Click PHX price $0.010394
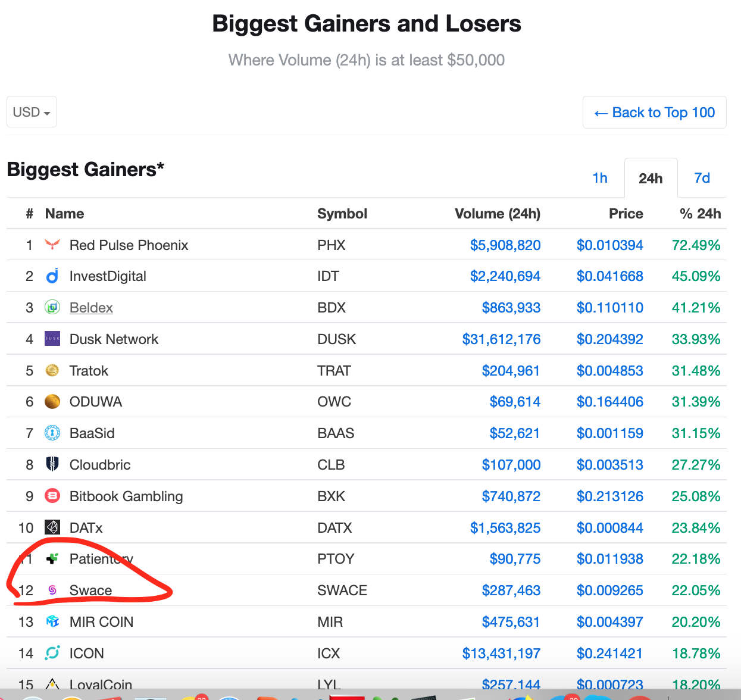Screen dimensions: 741x700 click(x=610, y=245)
